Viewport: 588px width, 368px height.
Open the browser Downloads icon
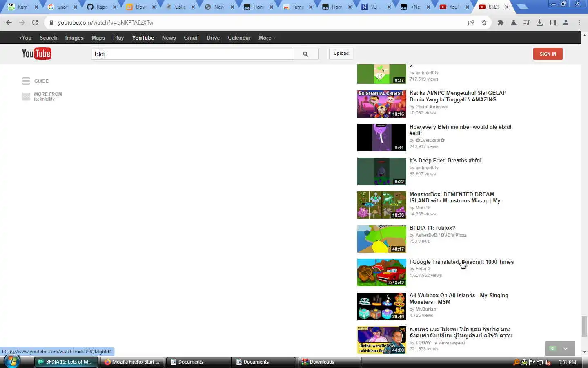coord(540,22)
